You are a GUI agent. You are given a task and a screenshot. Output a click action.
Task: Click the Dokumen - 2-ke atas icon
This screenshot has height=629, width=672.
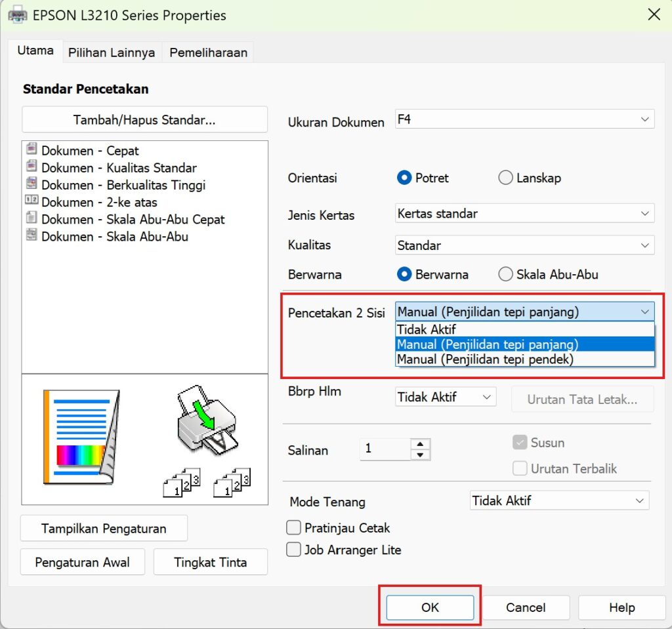pos(31,201)
